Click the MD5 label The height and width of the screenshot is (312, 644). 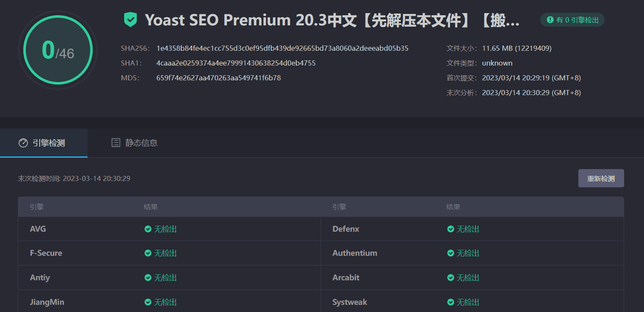(x=130, y=78)
